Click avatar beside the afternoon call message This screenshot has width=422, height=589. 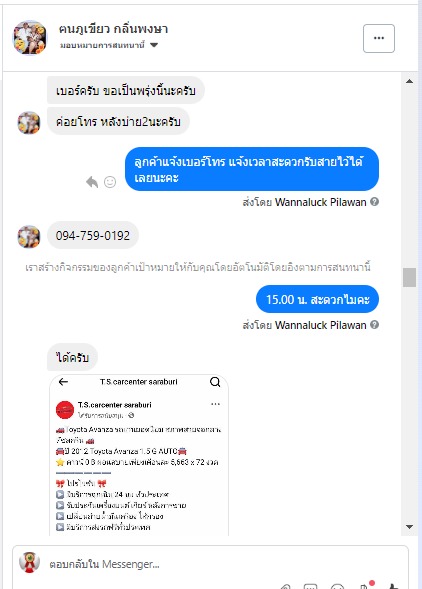click(29, 122)
